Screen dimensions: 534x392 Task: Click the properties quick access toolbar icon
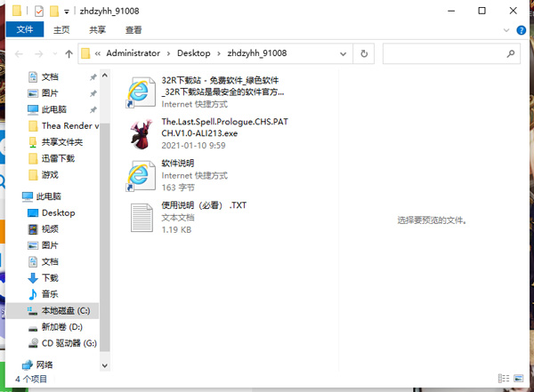pyautogui.click(x=39, y=12)
